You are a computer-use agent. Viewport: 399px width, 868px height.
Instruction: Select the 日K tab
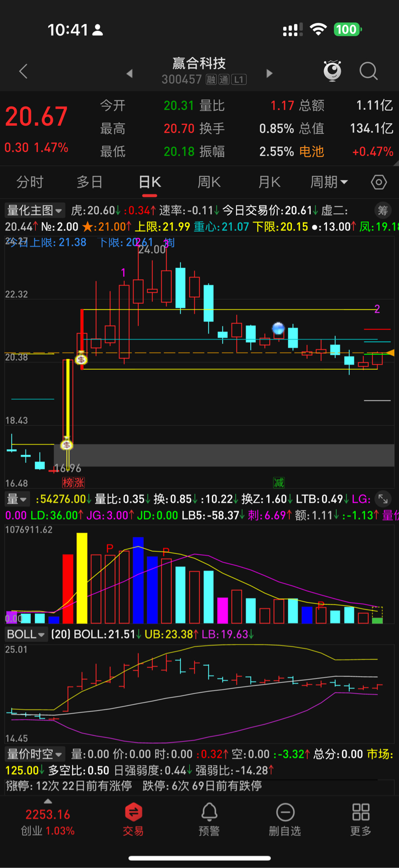[150, 182]
